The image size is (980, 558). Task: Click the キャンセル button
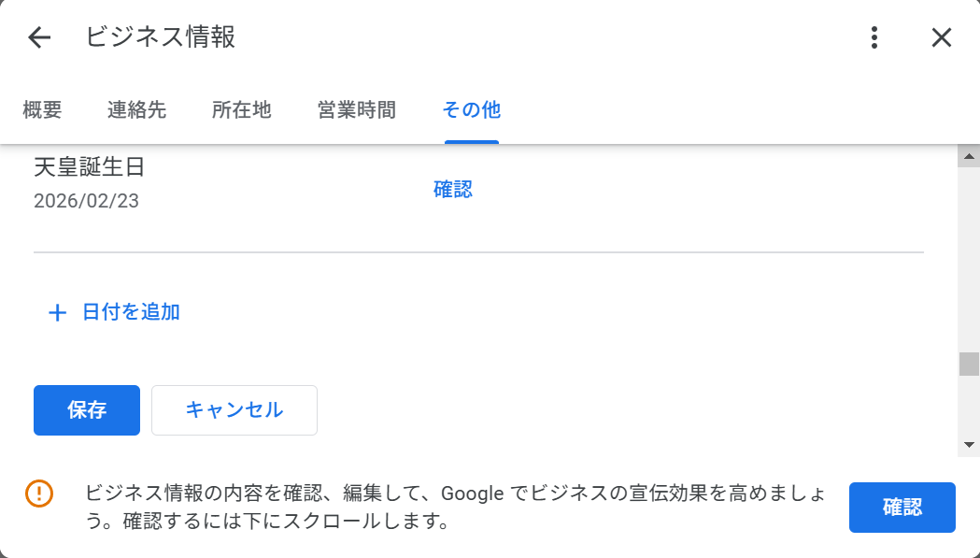point(234,409)
